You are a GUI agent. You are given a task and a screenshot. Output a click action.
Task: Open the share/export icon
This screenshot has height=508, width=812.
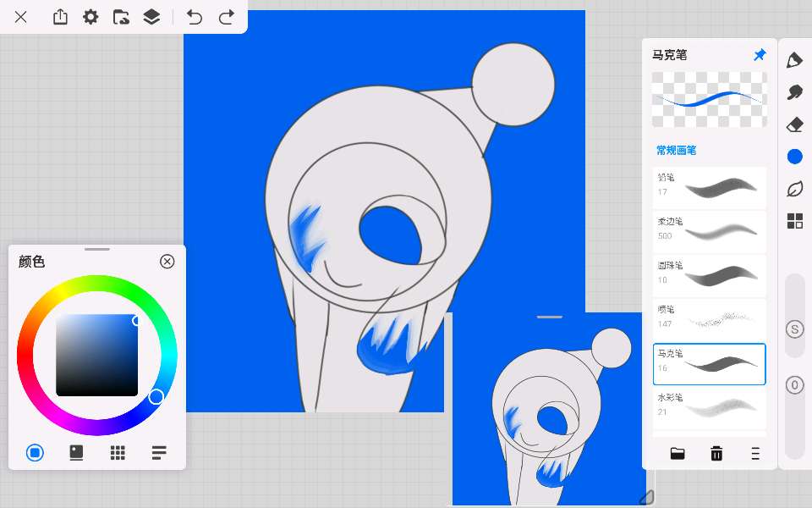point(60,17)
